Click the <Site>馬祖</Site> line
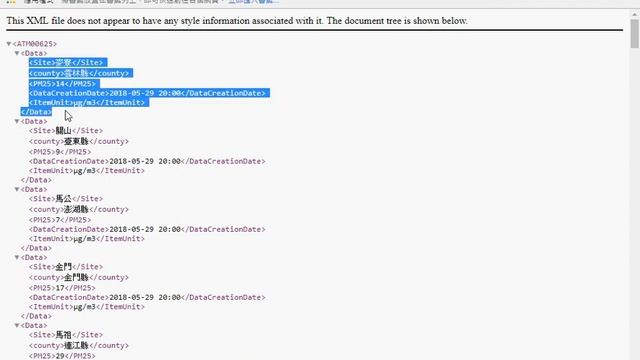640x360 pixels. [66, 335]
